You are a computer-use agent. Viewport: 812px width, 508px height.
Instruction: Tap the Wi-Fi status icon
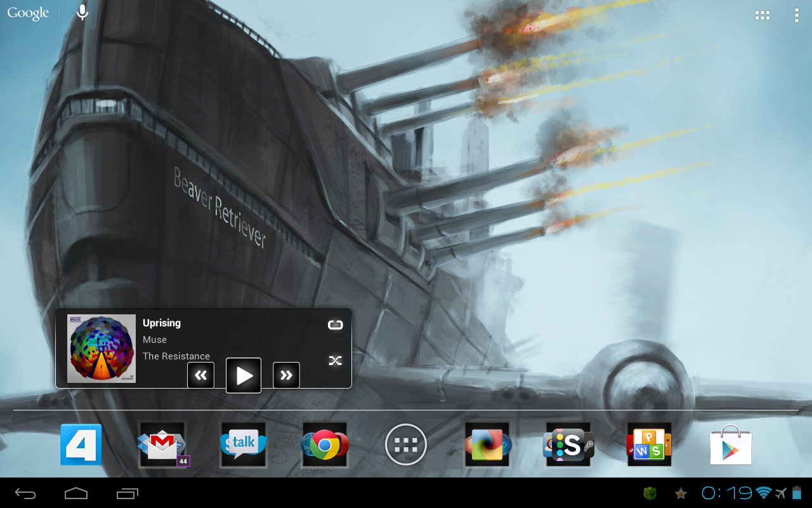pos(764,493)
